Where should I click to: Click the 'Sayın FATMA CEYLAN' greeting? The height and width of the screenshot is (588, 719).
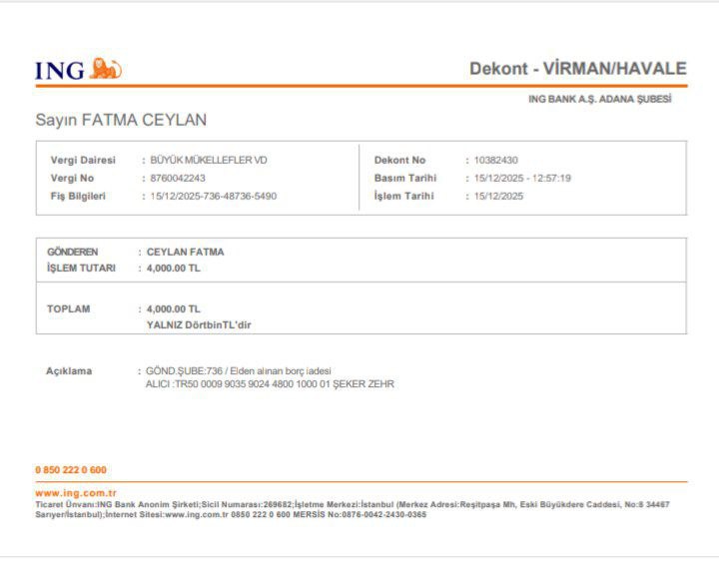coord(121,120)
